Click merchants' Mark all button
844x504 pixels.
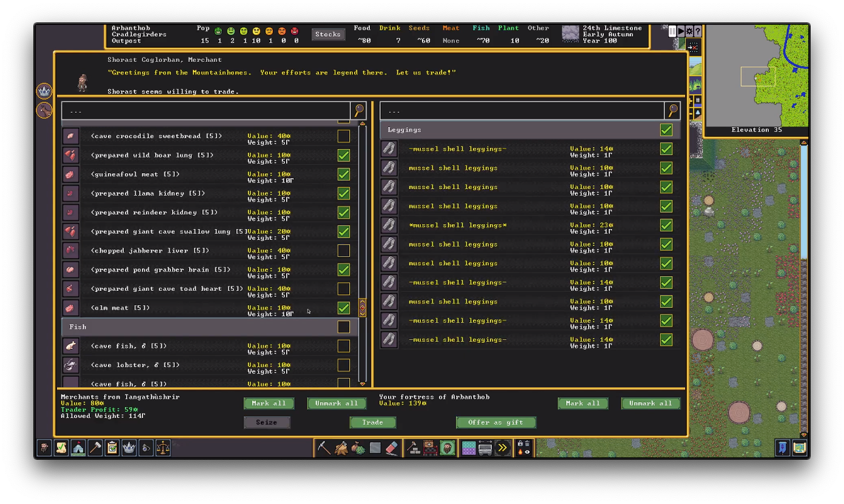point(269,403)
